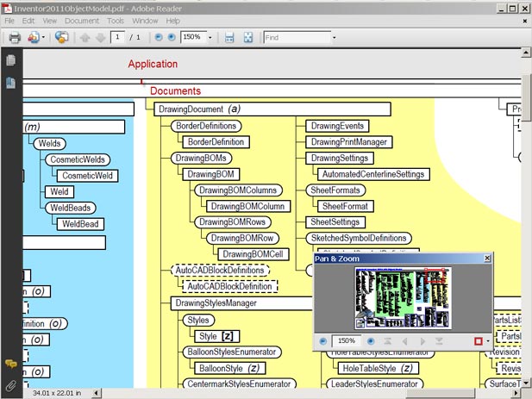Click the Collaborate icon in the toolbar
The image size is (532, 399).
pos(61,38)
